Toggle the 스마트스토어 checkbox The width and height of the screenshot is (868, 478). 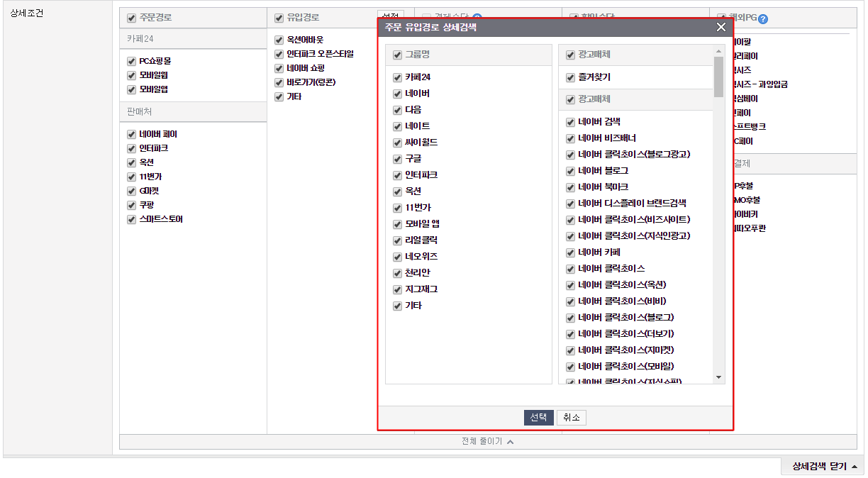(131, 219)
